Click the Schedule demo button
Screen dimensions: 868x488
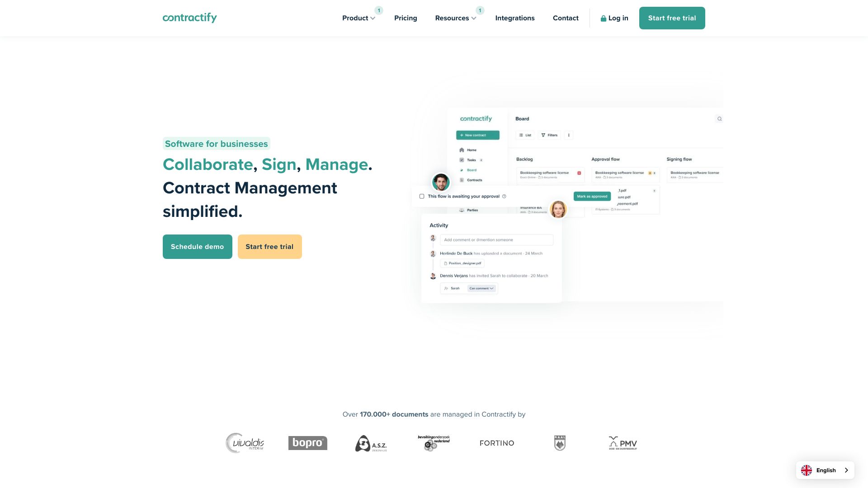click(x=197, y=247)
